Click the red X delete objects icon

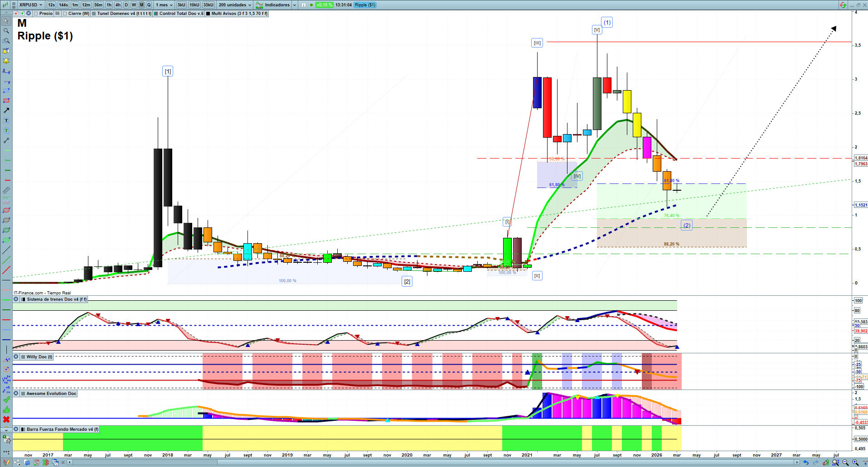click(x=6, y=419)
